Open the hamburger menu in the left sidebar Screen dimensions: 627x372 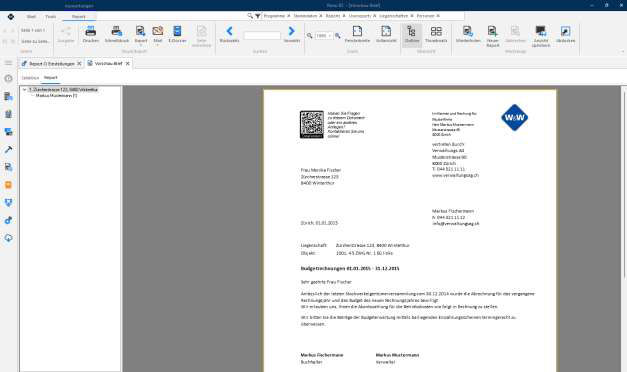(x=8, y=63)
